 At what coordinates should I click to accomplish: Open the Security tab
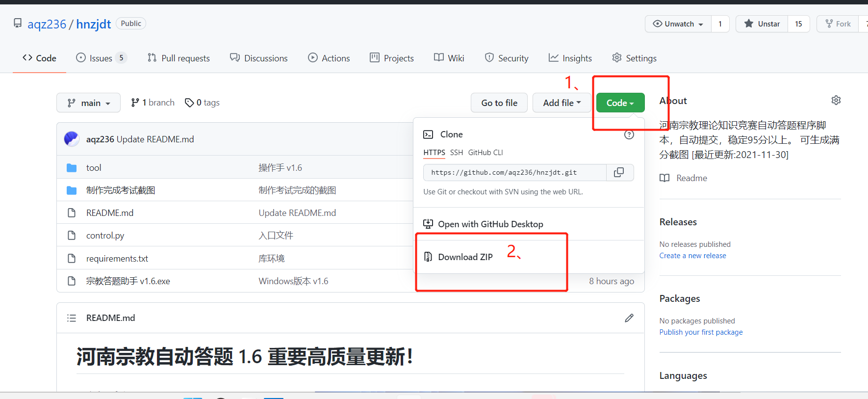507,58
